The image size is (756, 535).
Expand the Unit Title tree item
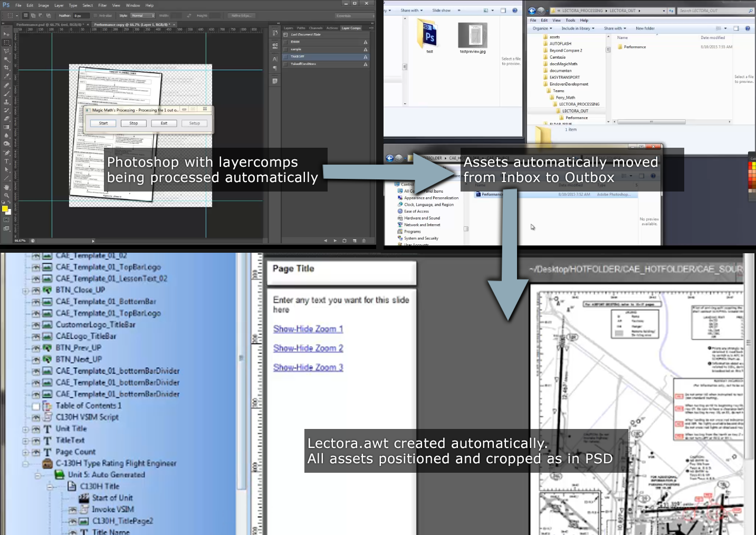[x=25, y=429]
